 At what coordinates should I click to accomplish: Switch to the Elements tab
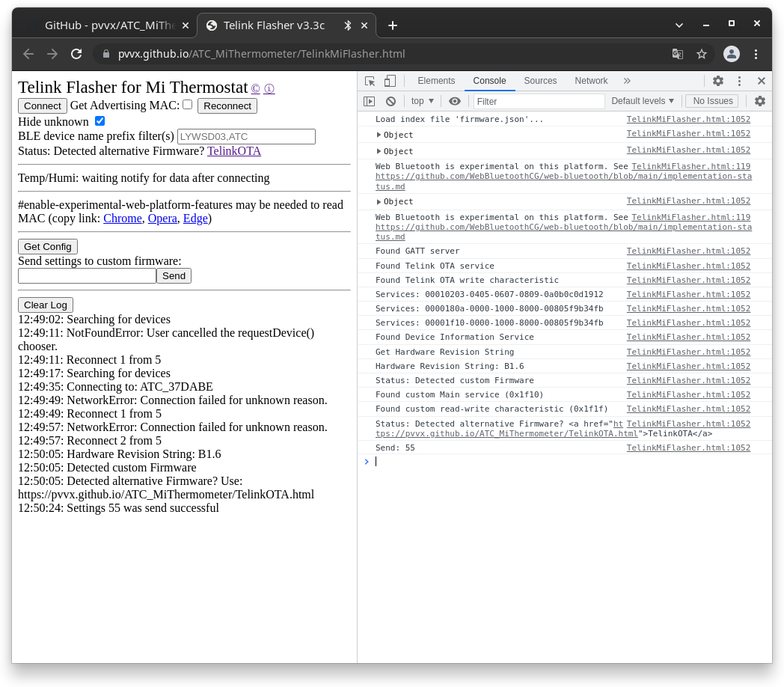436,81
